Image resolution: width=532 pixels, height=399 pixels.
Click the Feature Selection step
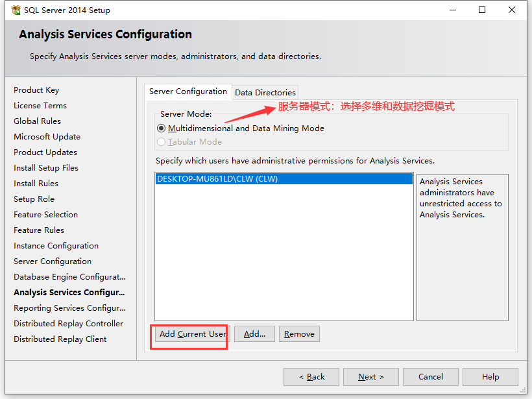coord(46,215)
